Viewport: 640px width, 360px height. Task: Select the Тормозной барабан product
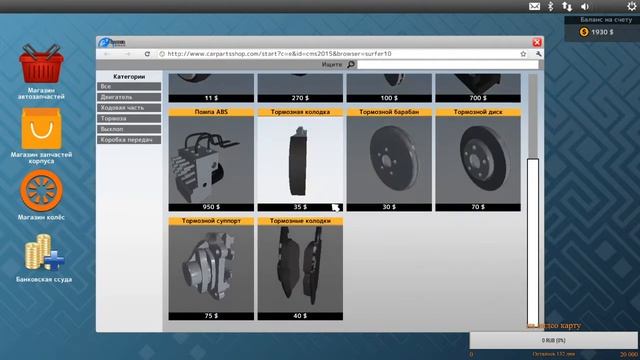(x=389, y=160)
